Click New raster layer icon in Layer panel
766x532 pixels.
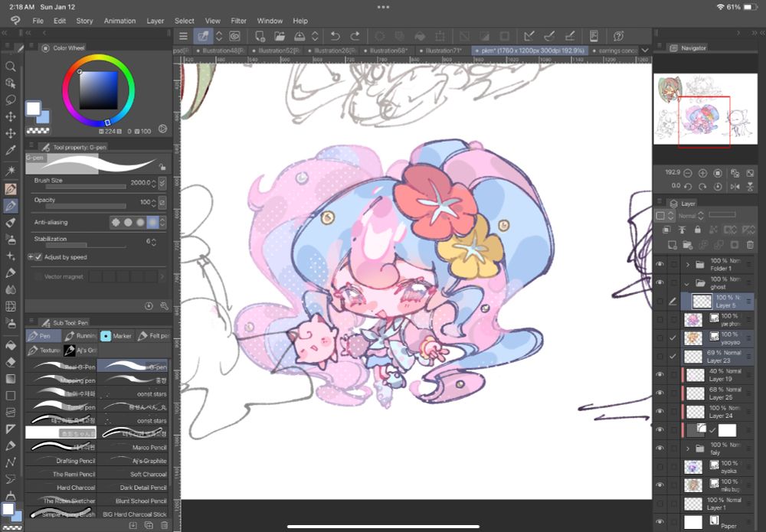[673, 244]
